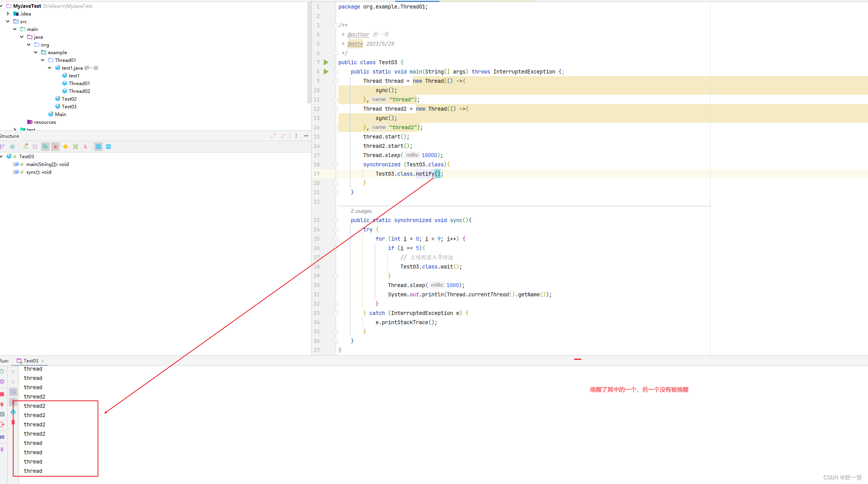Expand the .idea folder

pos(8,14)
